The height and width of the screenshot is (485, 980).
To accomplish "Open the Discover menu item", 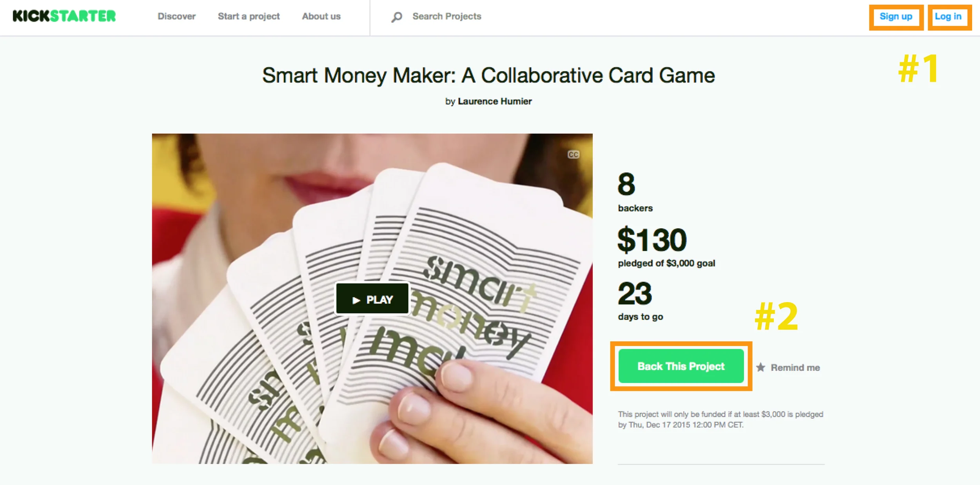I will point(176,16).
